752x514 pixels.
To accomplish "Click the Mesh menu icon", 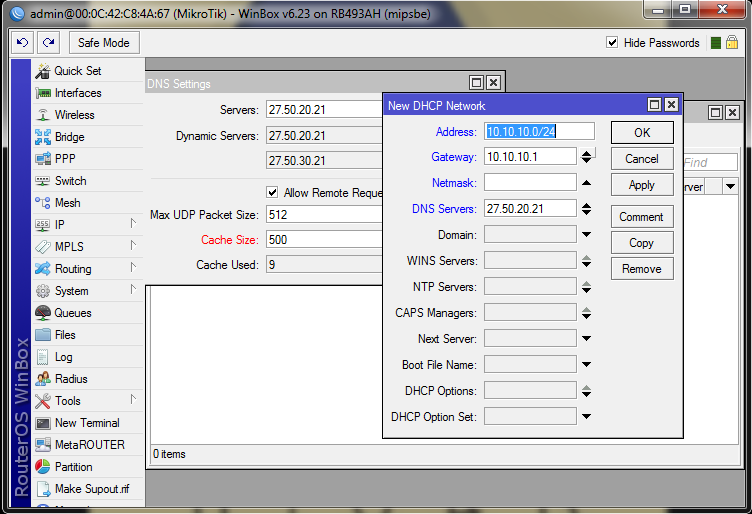I will coord(43,203).
